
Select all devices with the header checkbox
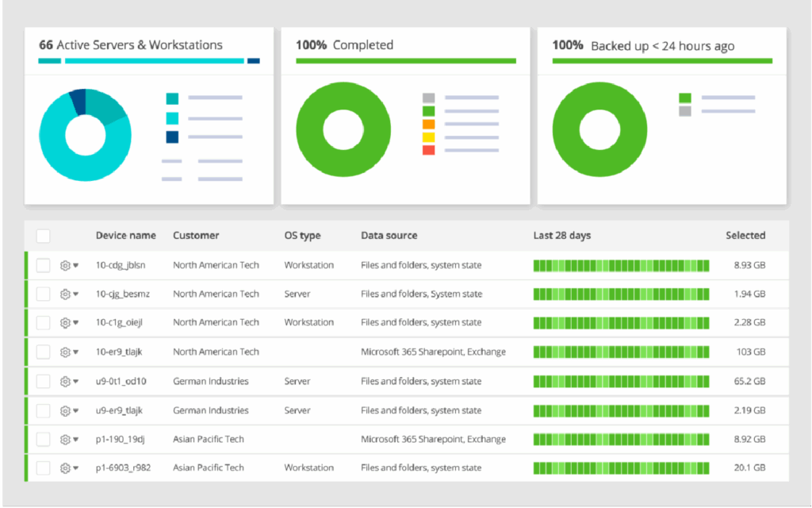tap(43, 236)
